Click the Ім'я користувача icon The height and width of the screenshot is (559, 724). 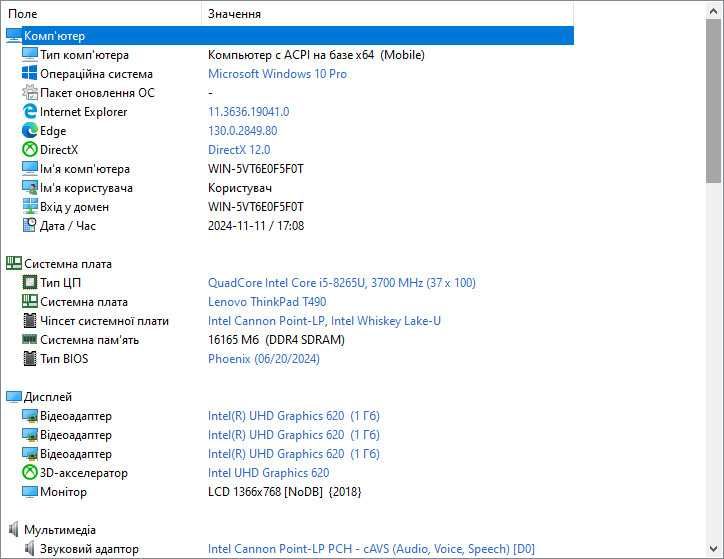click(x=30, y=187)
